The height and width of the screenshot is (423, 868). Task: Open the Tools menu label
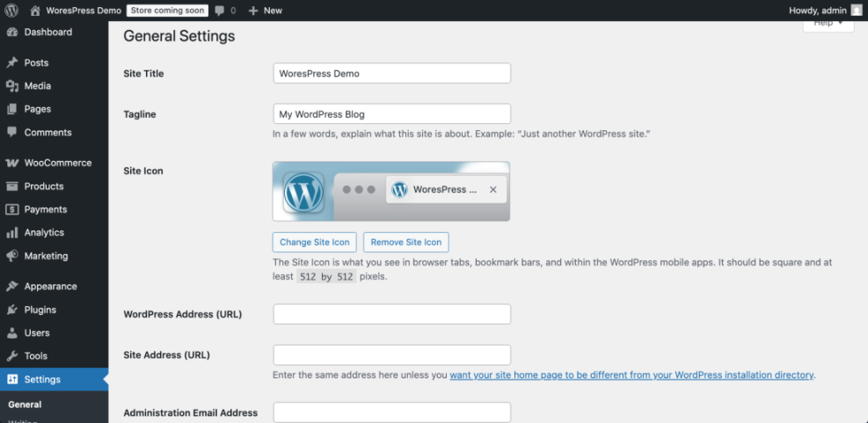[x=36, y=356]
